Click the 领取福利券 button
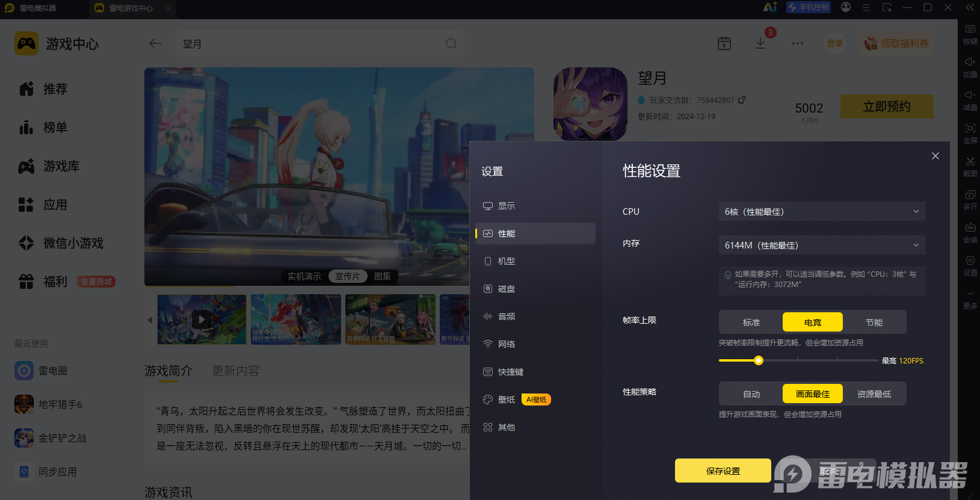Viewport: 980px width, 500px height. (896, 43)
